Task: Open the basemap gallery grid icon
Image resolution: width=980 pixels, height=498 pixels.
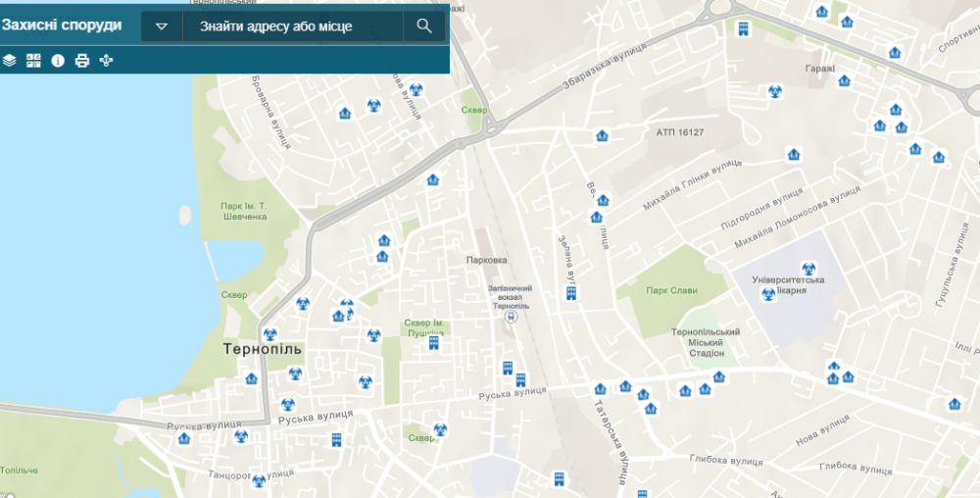Action: (x=33, y=61)
